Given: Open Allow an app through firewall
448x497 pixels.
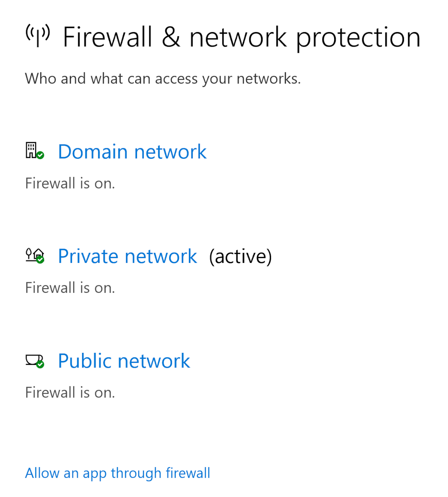Looking at the screenshot, I should pos(118,473).
